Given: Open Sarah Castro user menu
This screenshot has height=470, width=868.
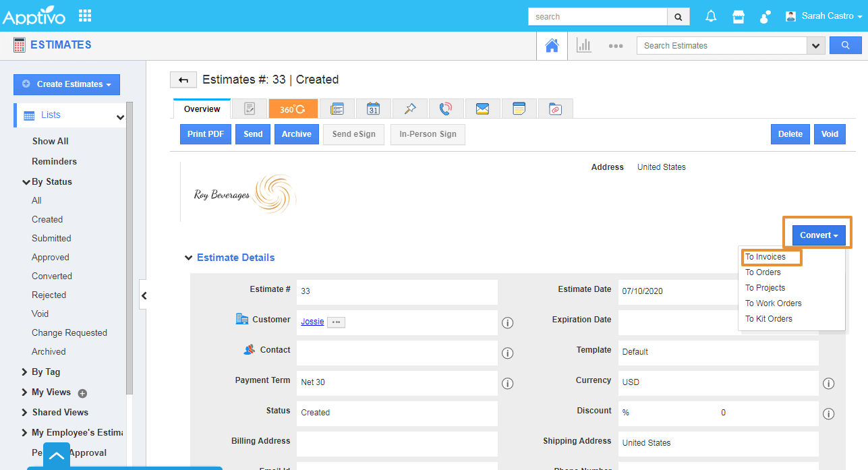Looking at the screenshot, I should click(x=823, y=16).
